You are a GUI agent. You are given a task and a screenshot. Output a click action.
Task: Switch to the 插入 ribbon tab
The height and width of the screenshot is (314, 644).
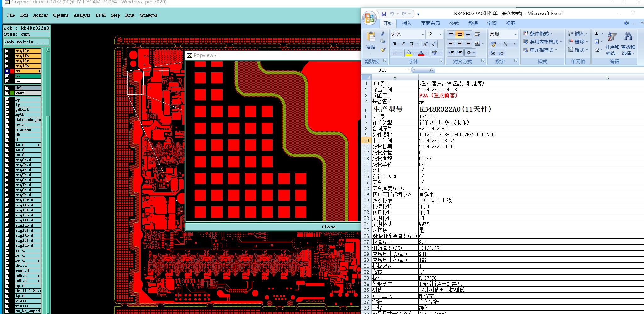(407, 23)
